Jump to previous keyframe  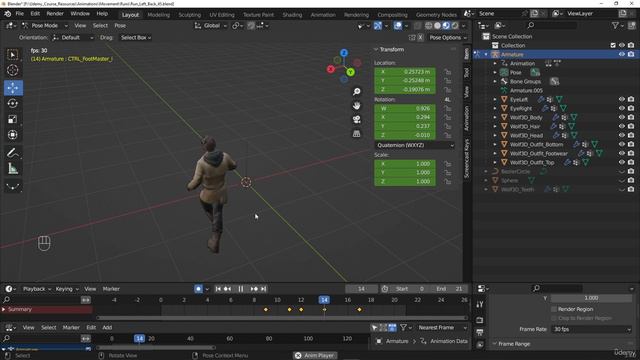[x=228, y=289]
